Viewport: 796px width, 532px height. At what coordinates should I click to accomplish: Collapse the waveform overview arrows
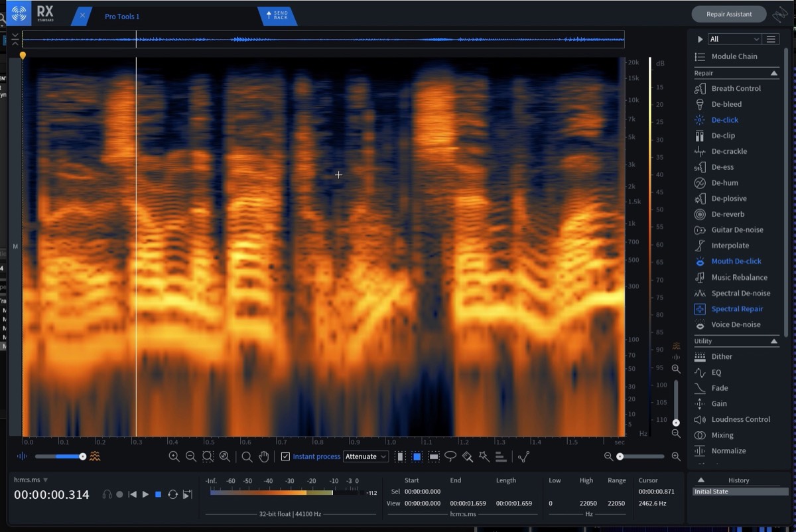coord(15,39)
